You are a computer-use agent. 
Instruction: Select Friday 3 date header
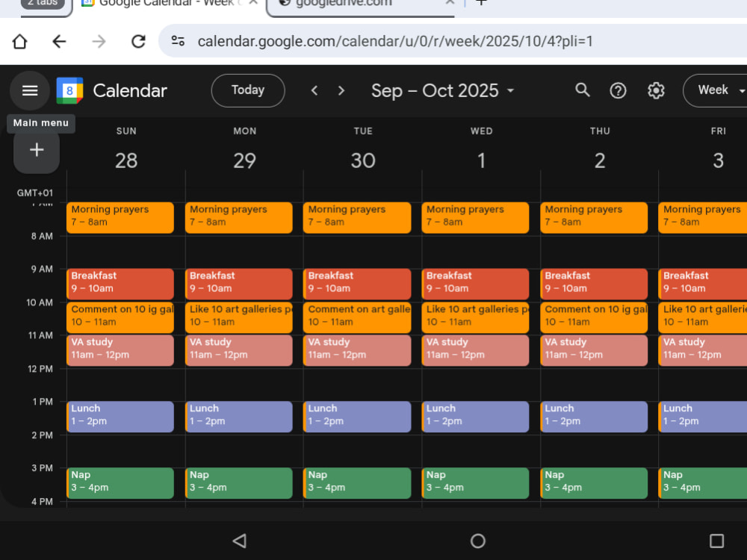(x=718, y=161)
